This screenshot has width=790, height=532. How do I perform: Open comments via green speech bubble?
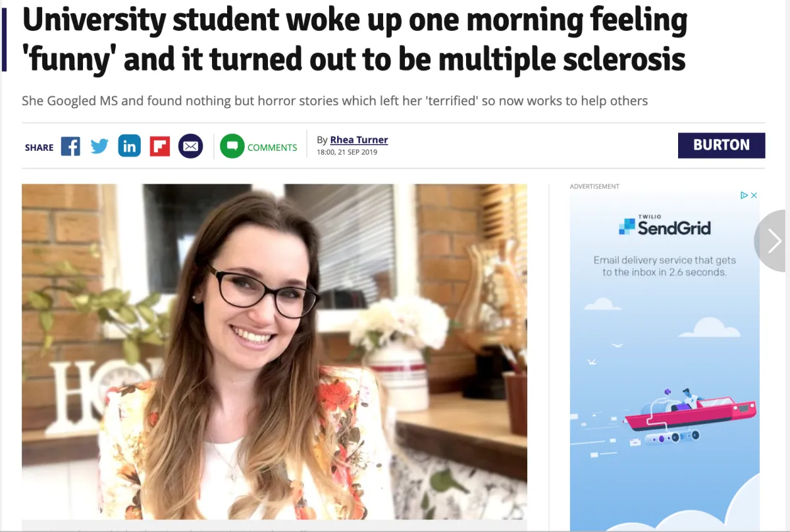coord(232,146)
